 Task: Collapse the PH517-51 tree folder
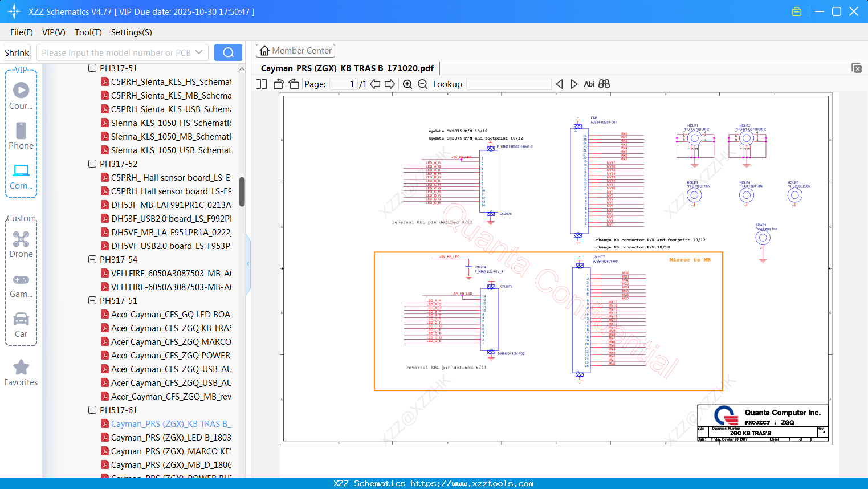92,301
